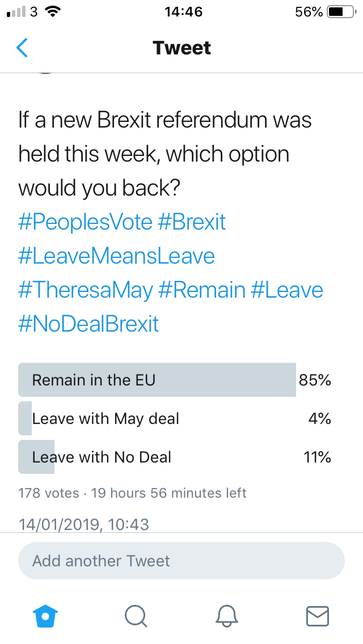Tap the Wi-Fi status icon
The height and width of the screenshot is (644, 363).
[54, 12]
